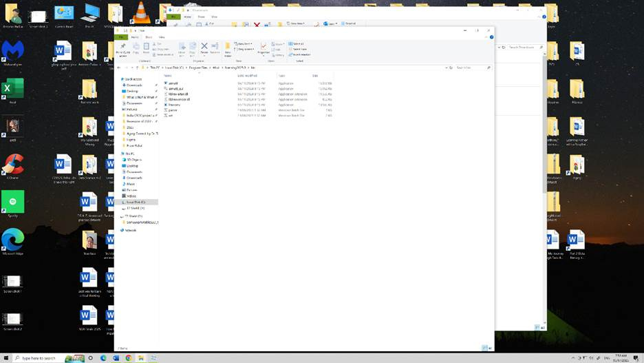The height and width of the screenshot is (363, 644).
Task: Go back with the back arrow button
Action: click(119, 68)
